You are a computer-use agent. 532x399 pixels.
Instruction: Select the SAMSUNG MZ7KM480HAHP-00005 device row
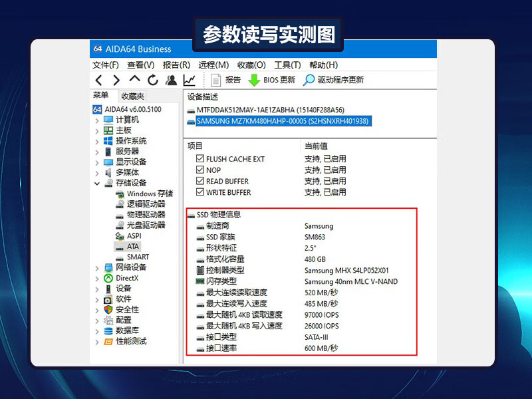point(279,121)
